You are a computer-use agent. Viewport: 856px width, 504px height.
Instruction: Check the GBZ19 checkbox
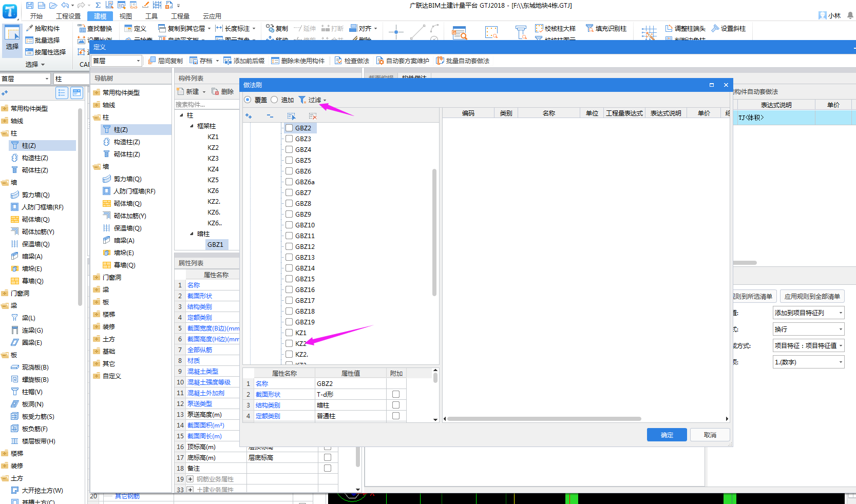pyautogui.click(x=289, y=322)
